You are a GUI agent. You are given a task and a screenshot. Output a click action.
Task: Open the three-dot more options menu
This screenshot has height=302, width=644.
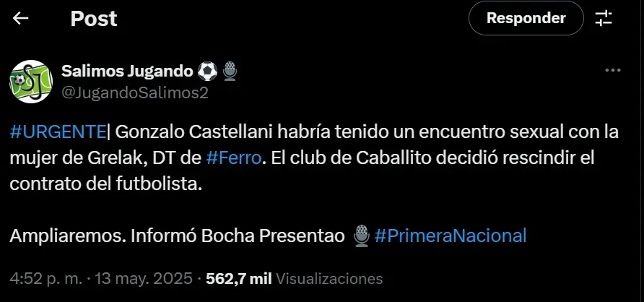click(613, 71)
